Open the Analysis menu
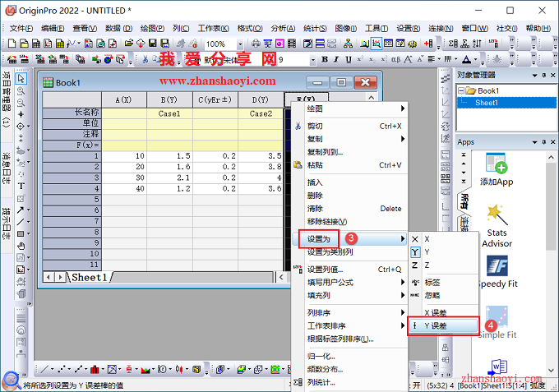 click(x=283, y=28)
